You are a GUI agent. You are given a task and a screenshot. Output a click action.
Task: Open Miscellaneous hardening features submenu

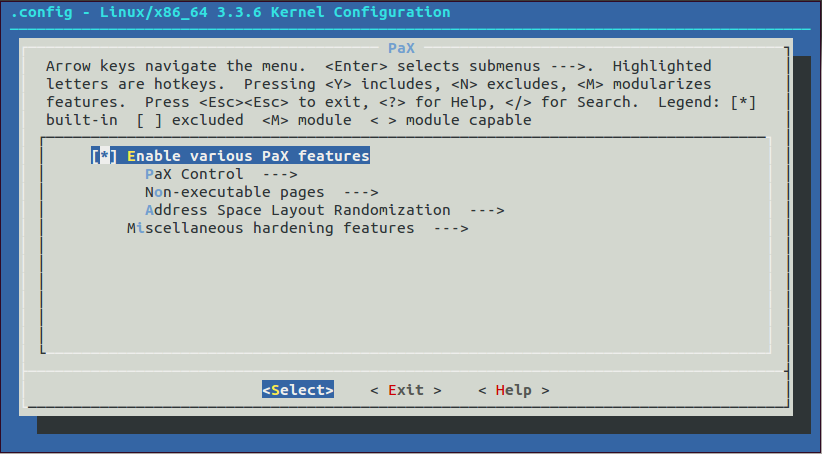[x=271, y=228]
